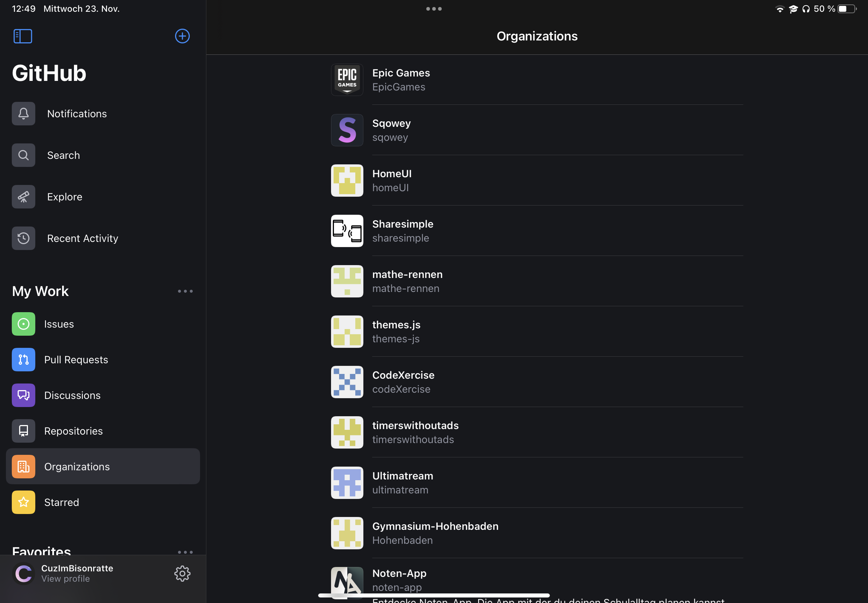Select Organizations label in My Work
This screenshot has width=868, height=603.
pyautogui.click(x=77, y=467)
